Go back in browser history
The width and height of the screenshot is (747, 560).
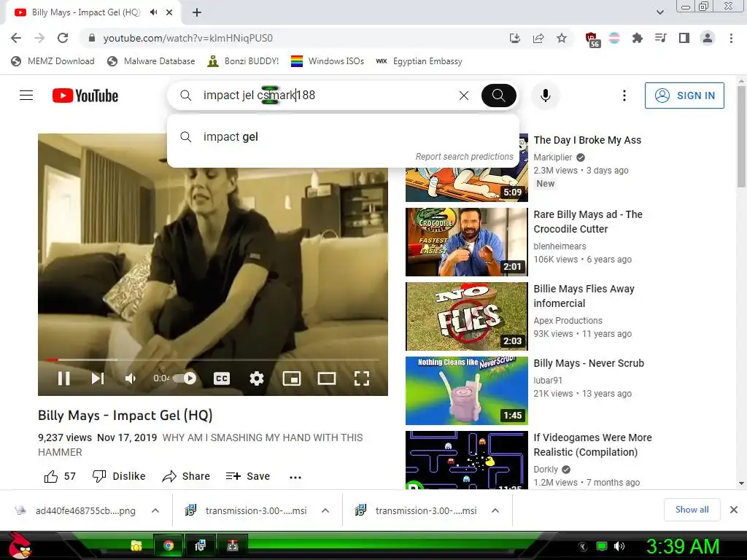click(16, 38)
